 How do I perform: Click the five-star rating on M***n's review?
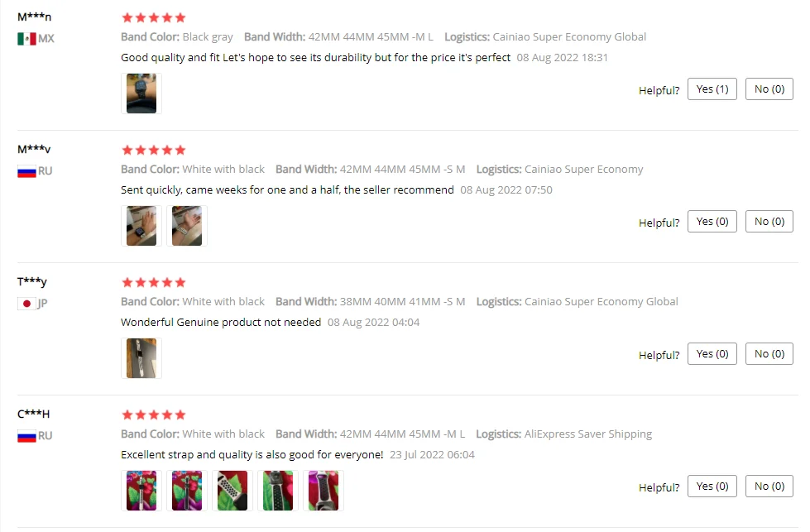[x=153, y=17]
